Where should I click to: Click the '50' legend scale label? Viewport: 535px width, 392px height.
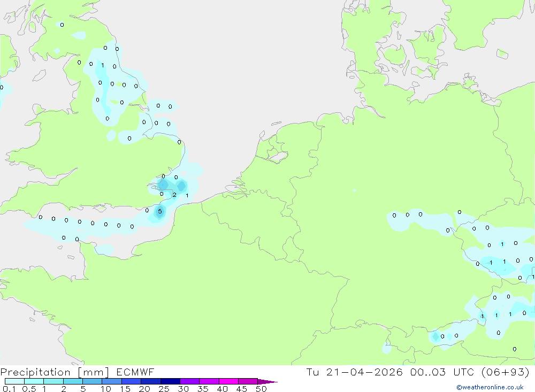pos(262,389)
